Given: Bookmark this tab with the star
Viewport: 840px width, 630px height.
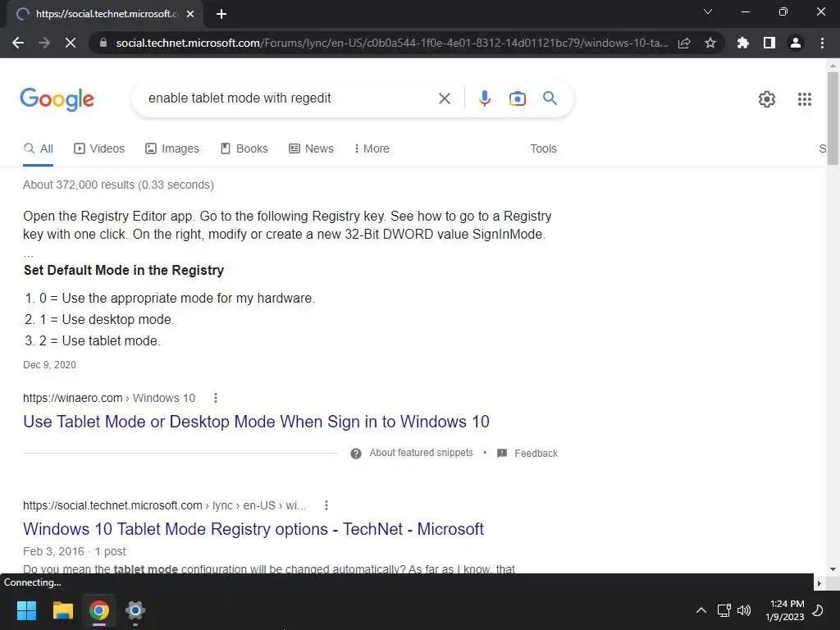Looking at the screenshot, I should (x=710, y=43).
